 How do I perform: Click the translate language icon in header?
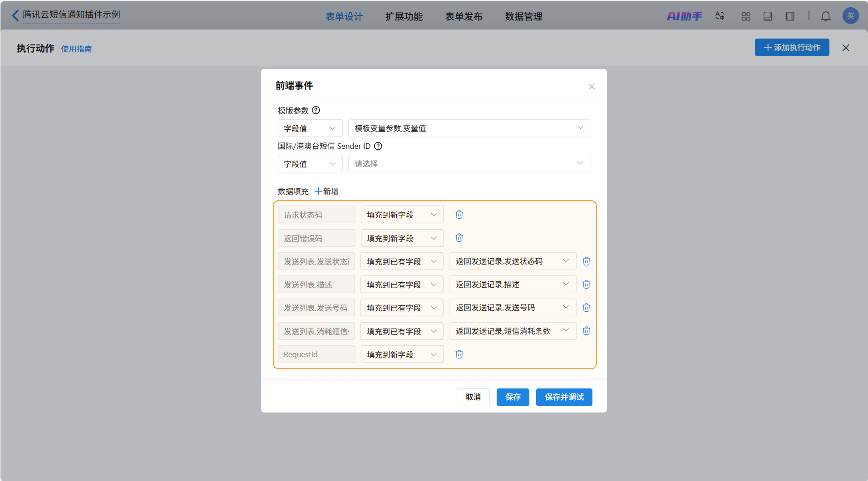[x=720, y=16]
